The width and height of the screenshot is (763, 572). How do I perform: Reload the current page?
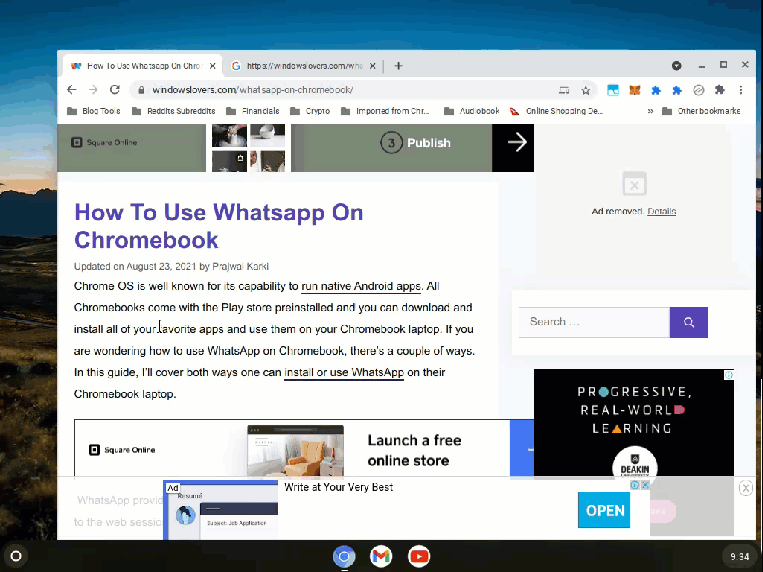pos(115,90)
